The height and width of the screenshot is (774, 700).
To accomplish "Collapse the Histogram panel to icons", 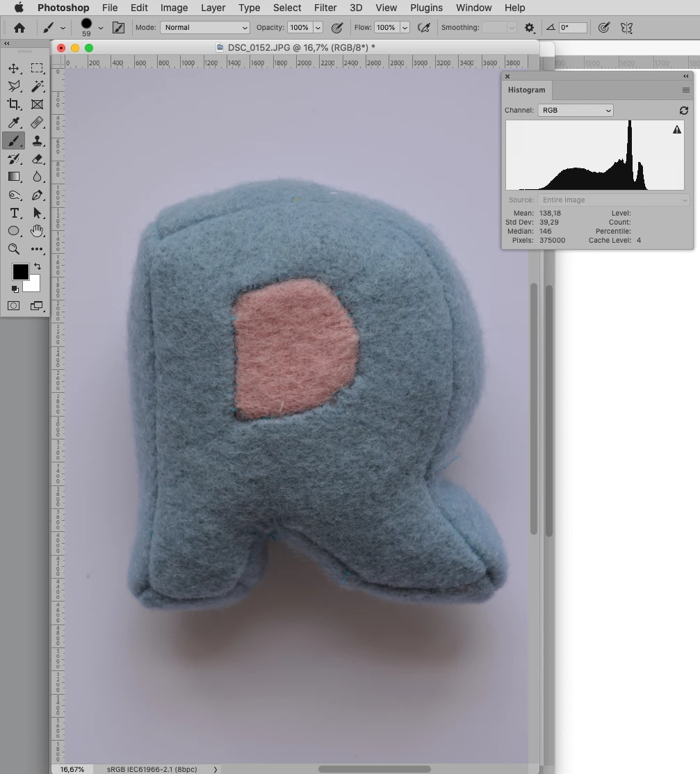I will 685,76.
